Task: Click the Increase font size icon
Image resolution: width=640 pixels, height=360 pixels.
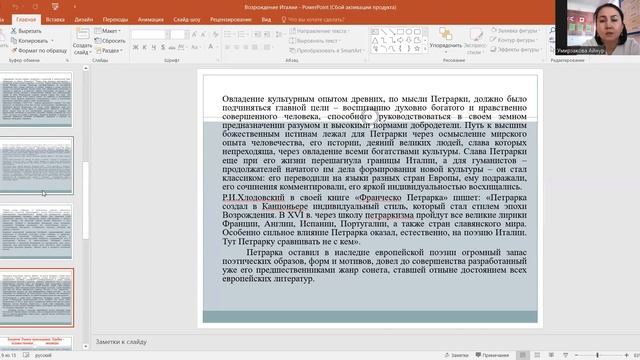Action: pos(194,35)
